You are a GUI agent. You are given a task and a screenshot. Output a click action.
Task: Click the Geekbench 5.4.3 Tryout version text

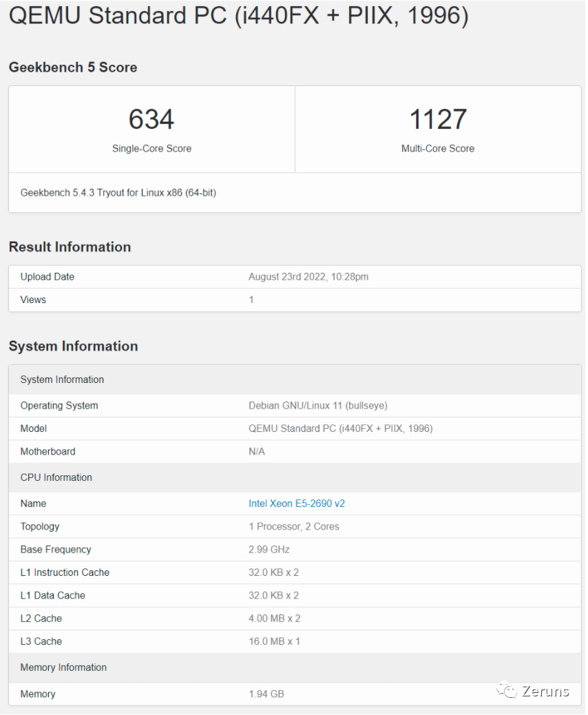(118, 192)
